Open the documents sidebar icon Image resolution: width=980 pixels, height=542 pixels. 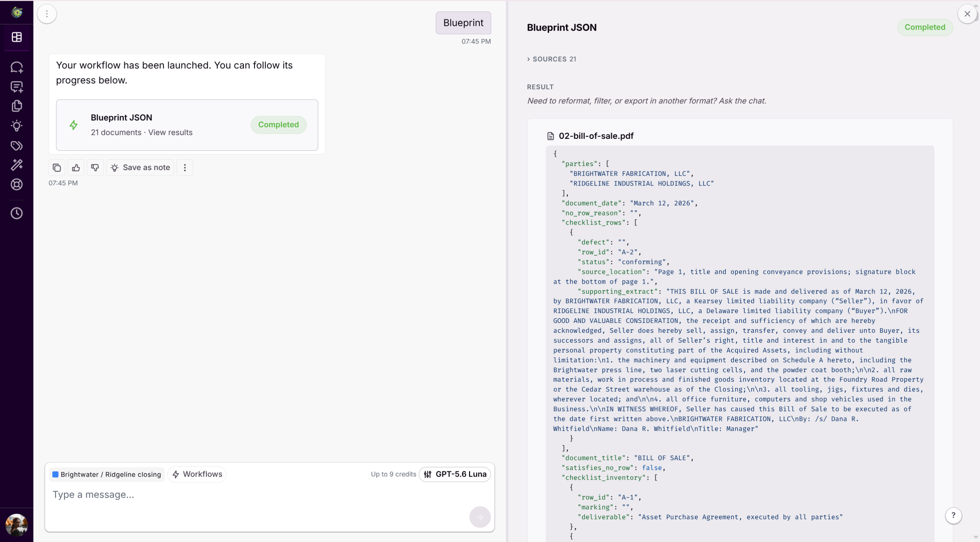click(x=17, y=106)
